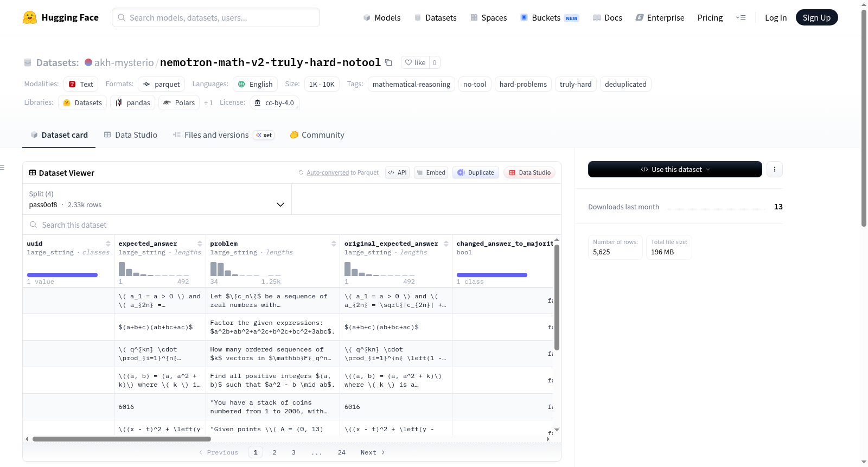Open the Files and versions tab
Viewport: 868px width, 467px height.
tap(224, 135)
